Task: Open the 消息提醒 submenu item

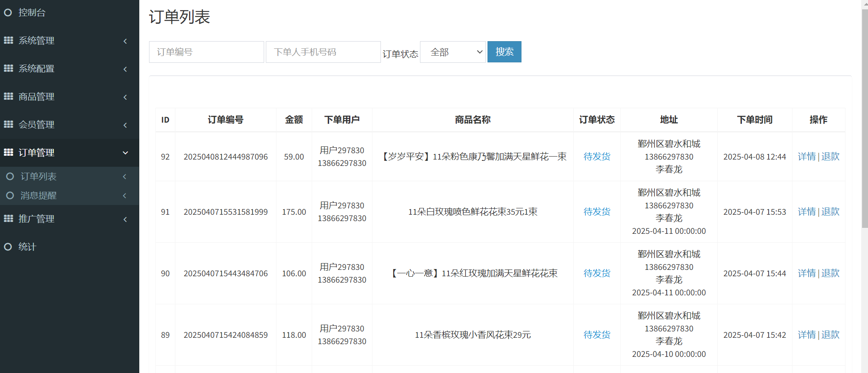Action: pos(39,195)
